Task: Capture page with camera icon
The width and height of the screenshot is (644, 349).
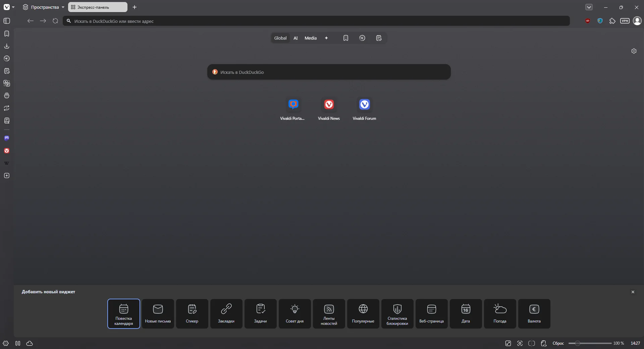Action: click(520, 343)
